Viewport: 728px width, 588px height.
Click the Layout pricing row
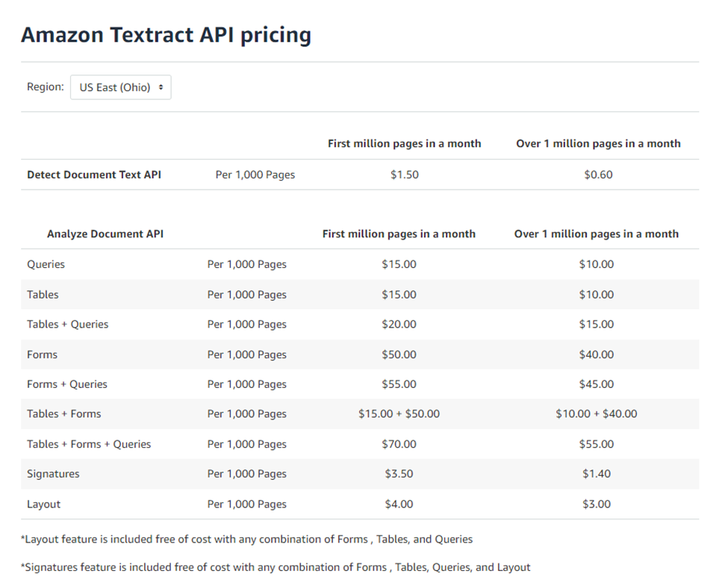pos(43,503)
